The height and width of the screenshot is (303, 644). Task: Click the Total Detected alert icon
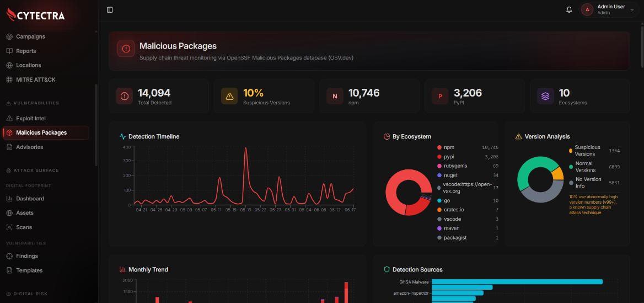[125, 96]
